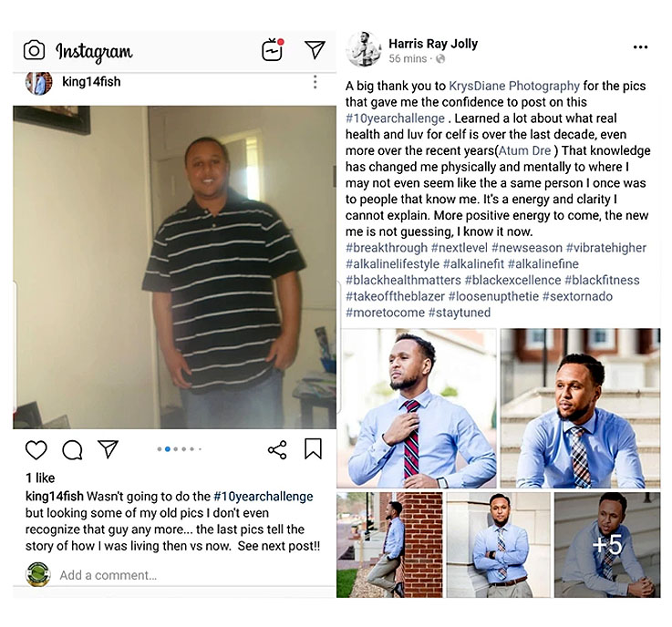672x627 pixels.
Task: Open Facebook post three-dot options
Action: point(640,47)
